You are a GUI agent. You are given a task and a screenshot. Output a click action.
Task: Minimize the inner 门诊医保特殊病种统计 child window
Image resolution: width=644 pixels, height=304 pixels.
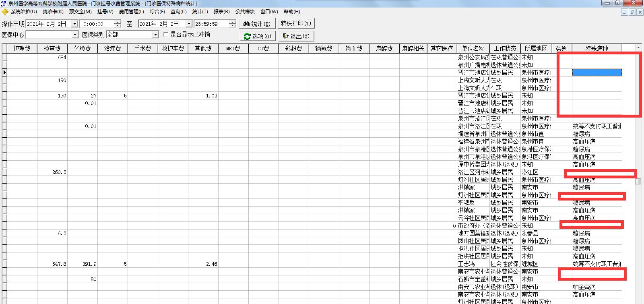(x=624, y=12)
